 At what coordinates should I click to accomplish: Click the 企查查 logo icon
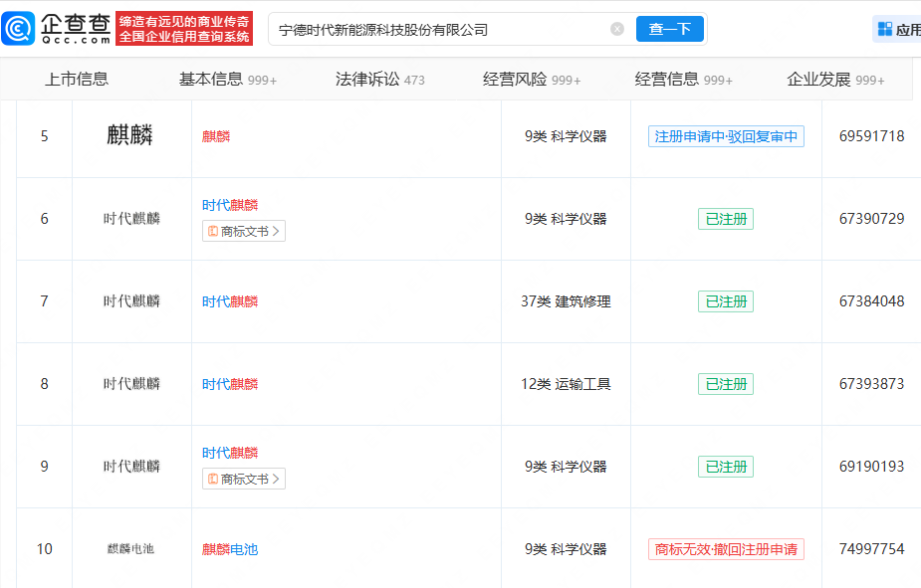tap(18, 27)
